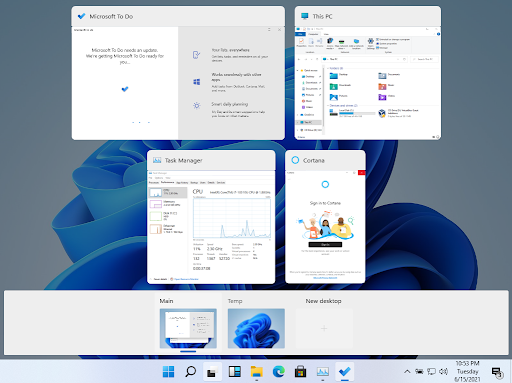Open the Microsoft Store taskbar icon

pyautogui.click(x=301, y=371)
